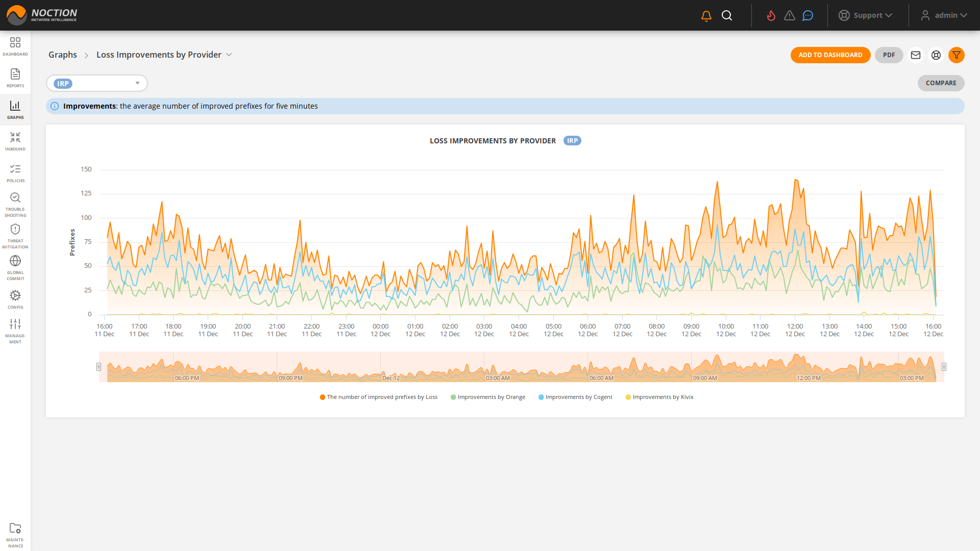Navigate to Graphs via breadcrumb
The width and height of the screenshot is (980, 551).
[62, 55]
